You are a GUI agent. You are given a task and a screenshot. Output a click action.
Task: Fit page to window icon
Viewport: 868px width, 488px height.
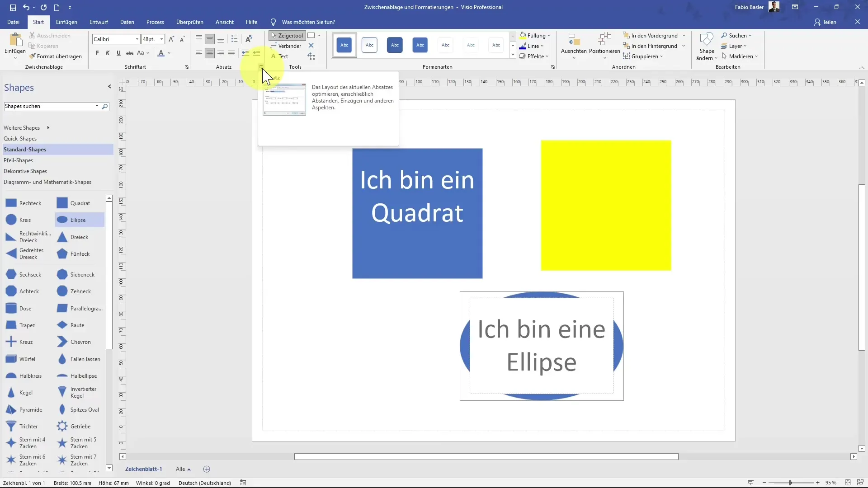848,483
